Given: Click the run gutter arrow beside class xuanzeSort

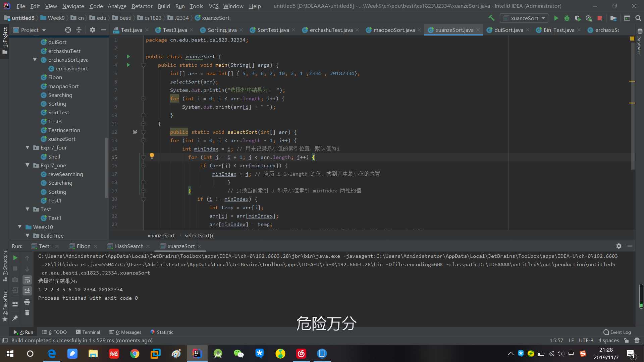Looking at the screenshot, I should pos(128,57).
